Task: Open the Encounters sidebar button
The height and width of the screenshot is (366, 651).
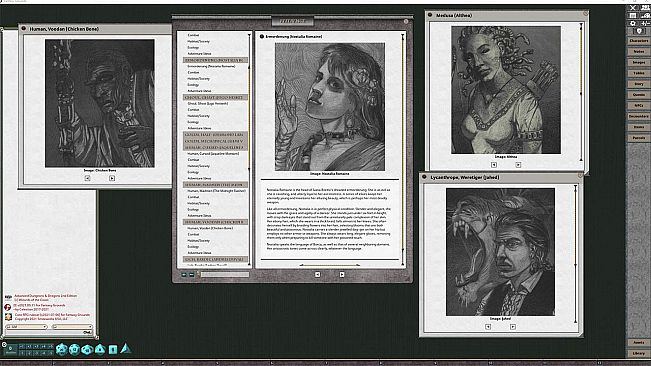Action: pos(639,116)
